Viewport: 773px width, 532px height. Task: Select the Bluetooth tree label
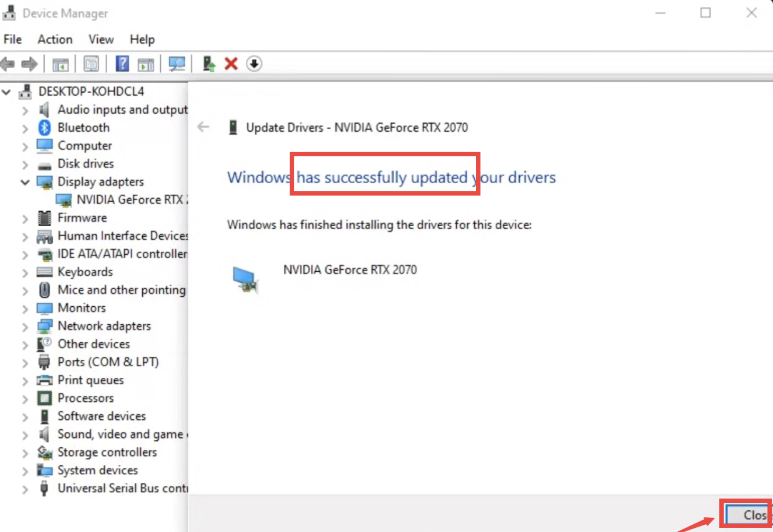point(84,128)
